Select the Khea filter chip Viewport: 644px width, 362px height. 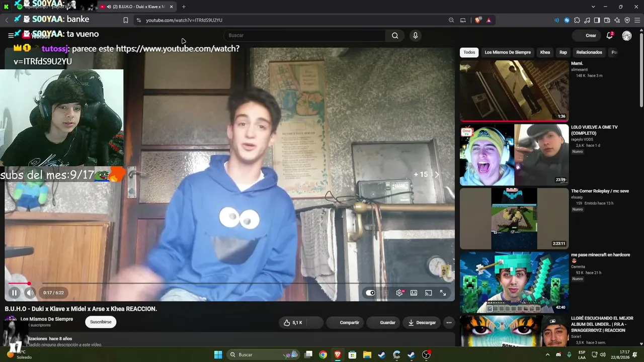click(545, 52)
